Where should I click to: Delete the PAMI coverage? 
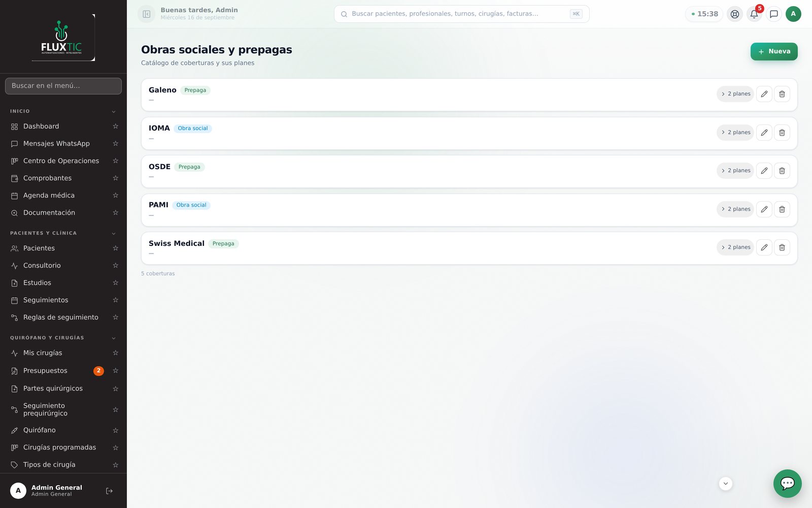click(782, 209)
